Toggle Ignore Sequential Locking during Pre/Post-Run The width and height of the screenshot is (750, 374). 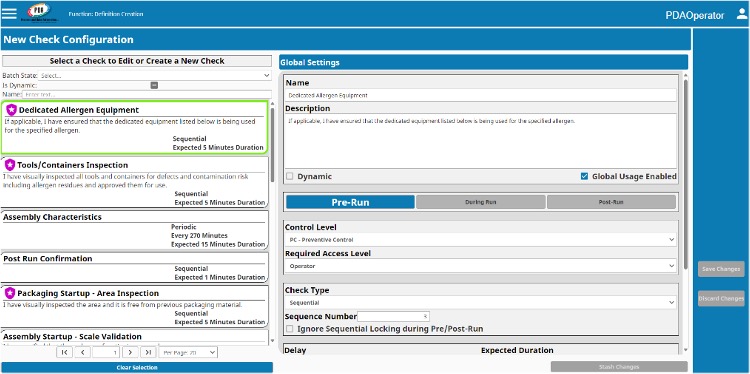click(x=290, y=329)
